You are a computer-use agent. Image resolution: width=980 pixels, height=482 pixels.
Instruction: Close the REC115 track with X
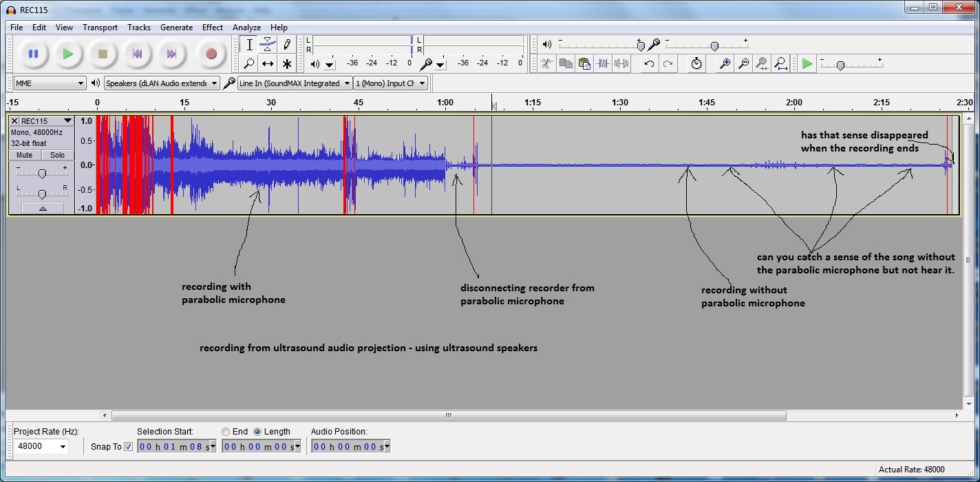pos(14,121)
